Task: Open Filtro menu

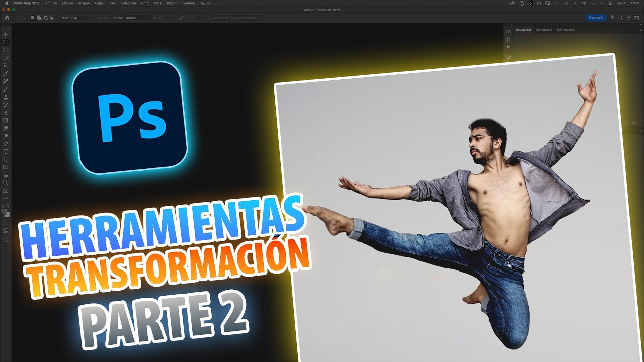Action: point(145,3)
